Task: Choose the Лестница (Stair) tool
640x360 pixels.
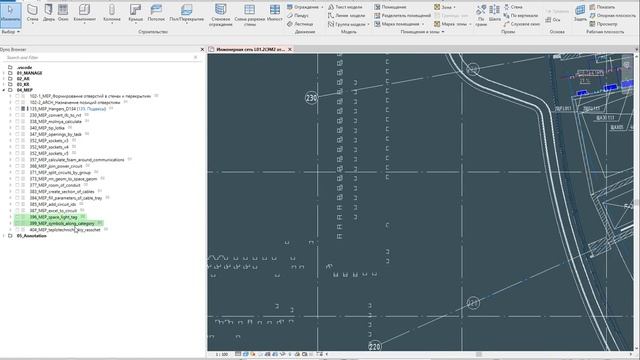Action: pyautogui.click(x=300, y=24)
